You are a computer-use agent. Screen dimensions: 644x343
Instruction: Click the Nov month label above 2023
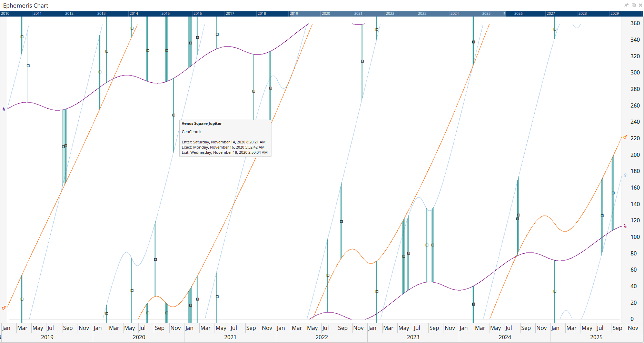pos(450,328)
